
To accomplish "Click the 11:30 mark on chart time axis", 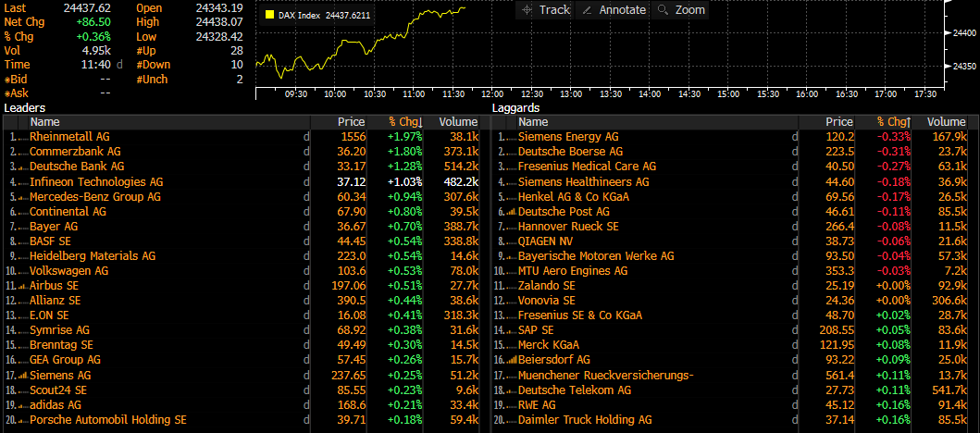I will [x=453, y=93].
